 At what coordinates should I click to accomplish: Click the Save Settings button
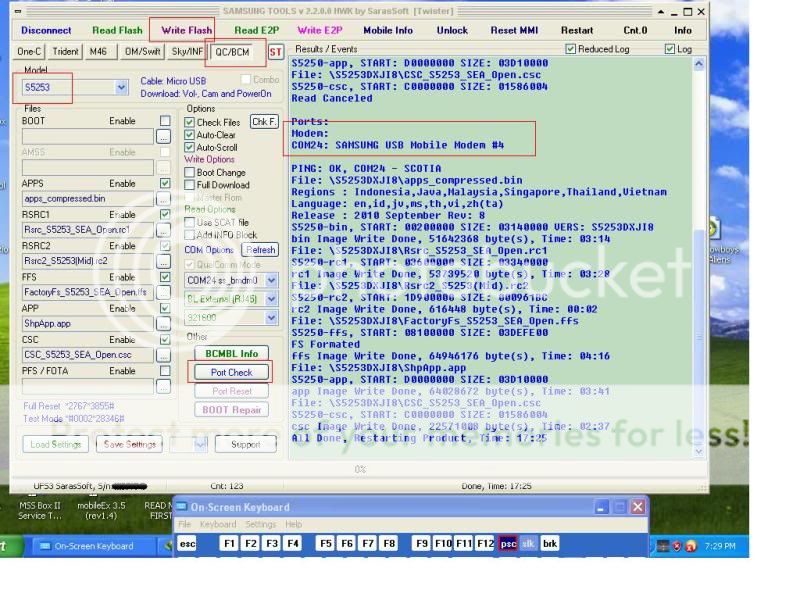(x=130, y=444)
